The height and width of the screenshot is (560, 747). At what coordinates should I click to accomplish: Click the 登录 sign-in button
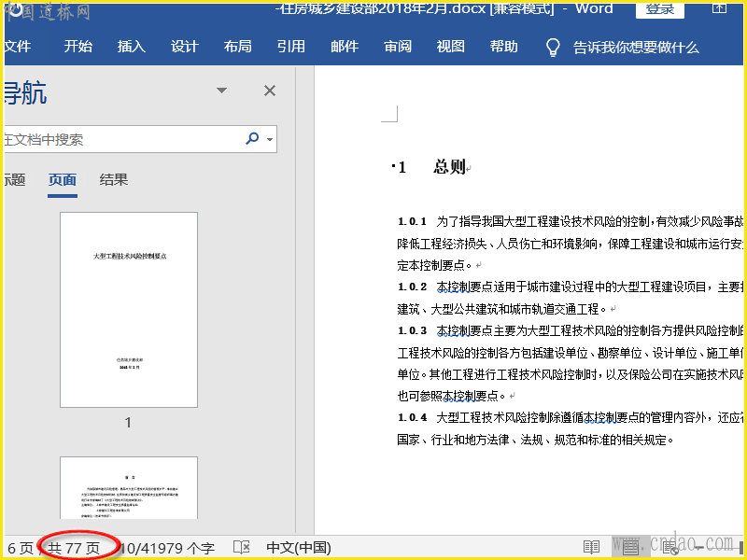click(660, 9)
